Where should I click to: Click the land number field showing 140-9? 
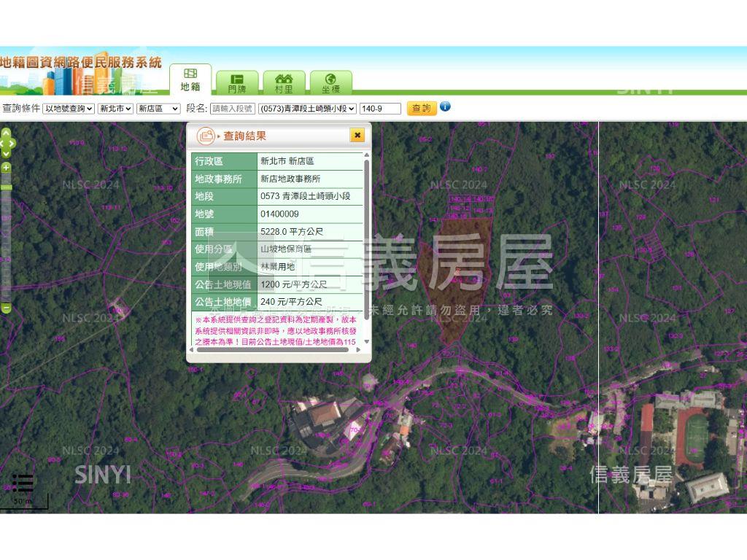coord(380,109)
